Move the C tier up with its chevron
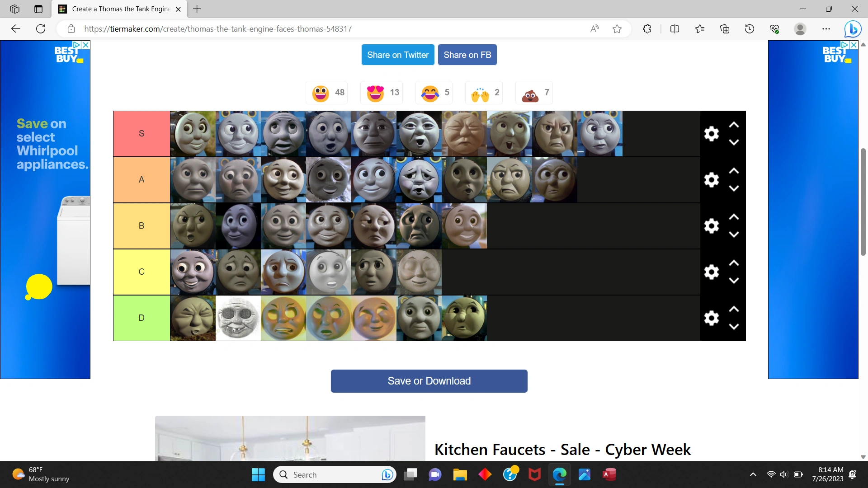Image resolution: width=868 pixels, height=488 pixels. click(x=734, y=263)
